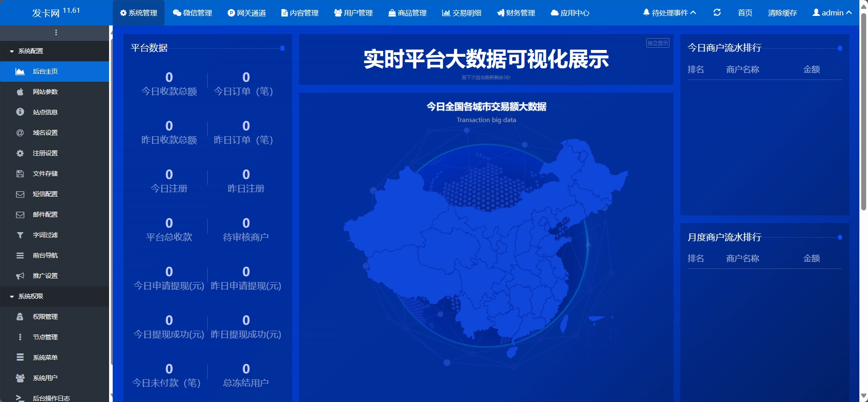
Task: Click the 字词过滤 funnel icon
Action: click(20, 235)
